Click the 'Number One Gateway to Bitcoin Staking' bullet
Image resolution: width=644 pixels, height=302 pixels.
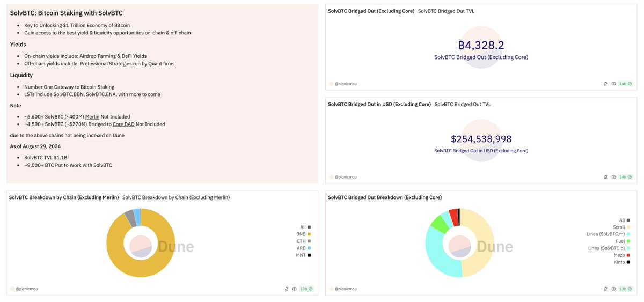[69, 87]
